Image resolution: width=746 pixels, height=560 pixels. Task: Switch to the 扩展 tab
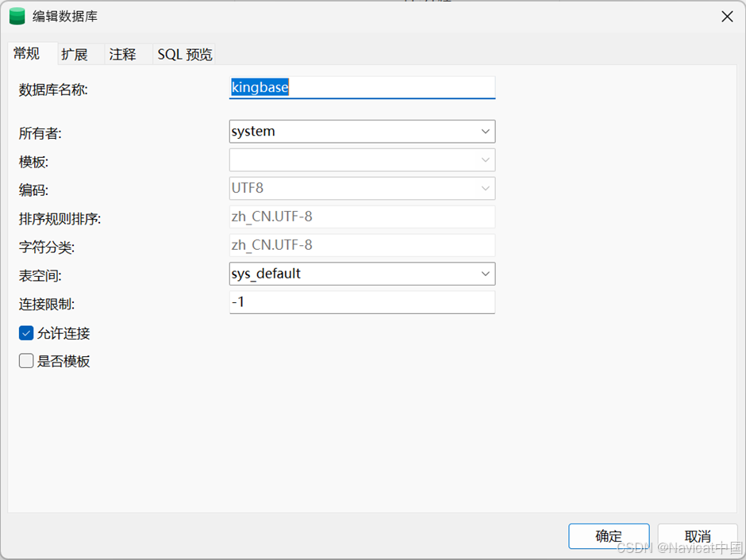pyautogui.click(x=75, y=54)
